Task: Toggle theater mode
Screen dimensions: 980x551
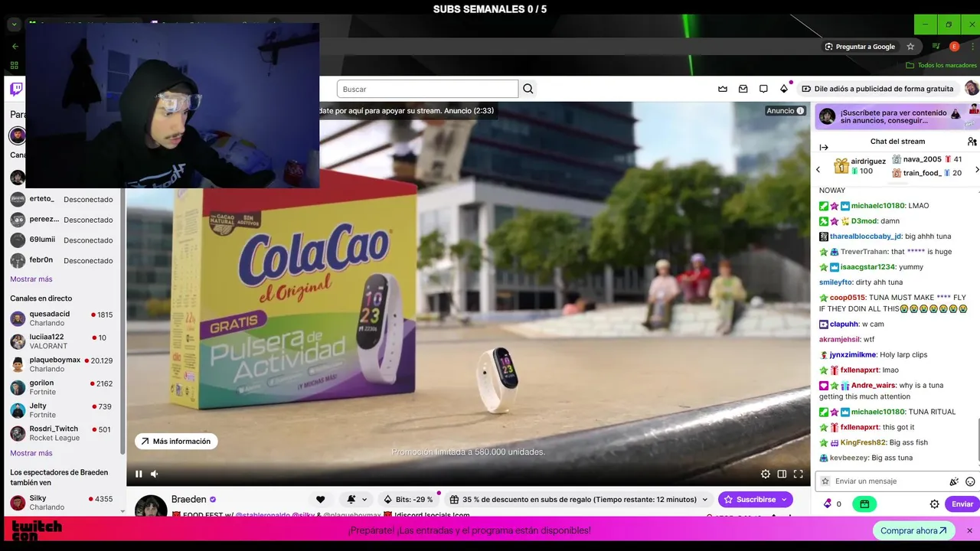Action: pyautogui.click(x=782, y=474)
